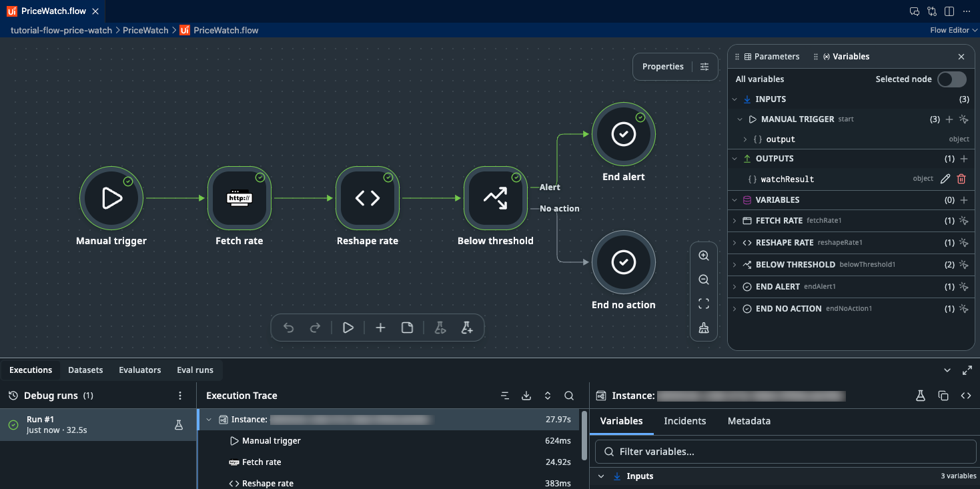Viewport: 980px width, 489px height.
Task: Click locate icon on BELOW THRESHOLD row
Action: pos(963,265)
